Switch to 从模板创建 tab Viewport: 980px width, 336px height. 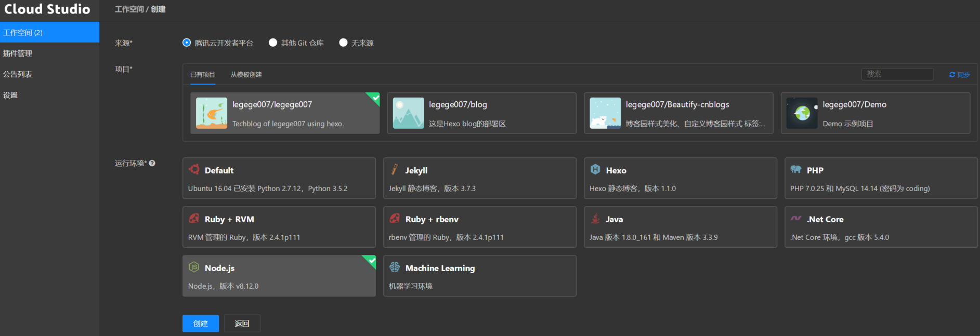tap(246, 74)
